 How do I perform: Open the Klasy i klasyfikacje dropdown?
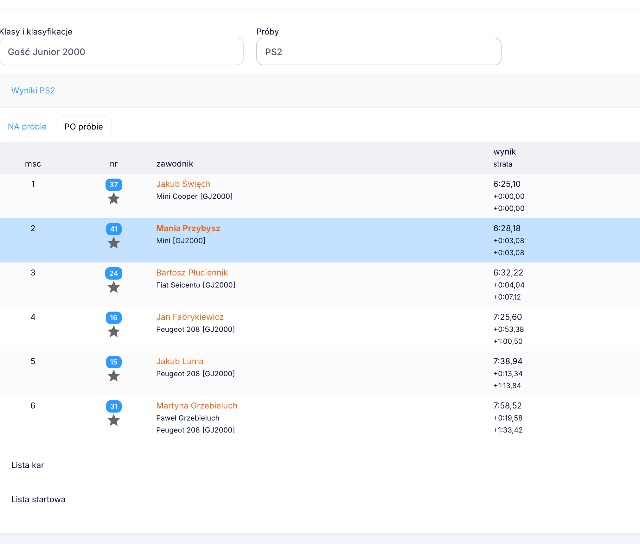point(122,52)
